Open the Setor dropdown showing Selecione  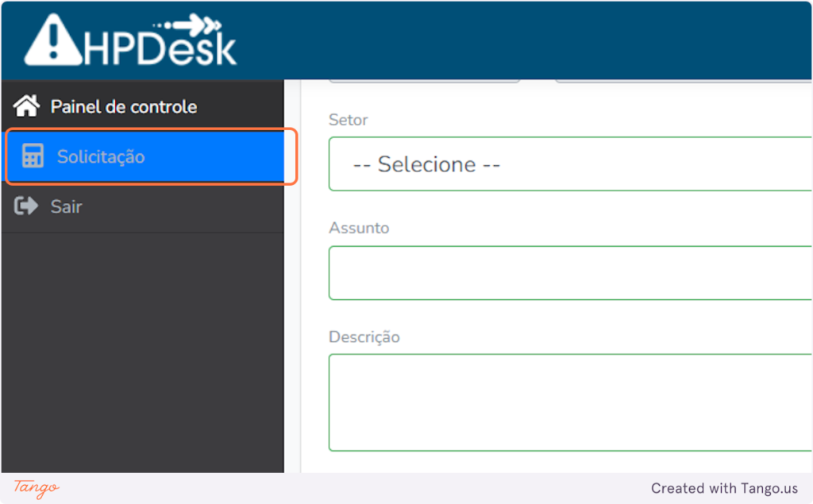tap(570, 164)
